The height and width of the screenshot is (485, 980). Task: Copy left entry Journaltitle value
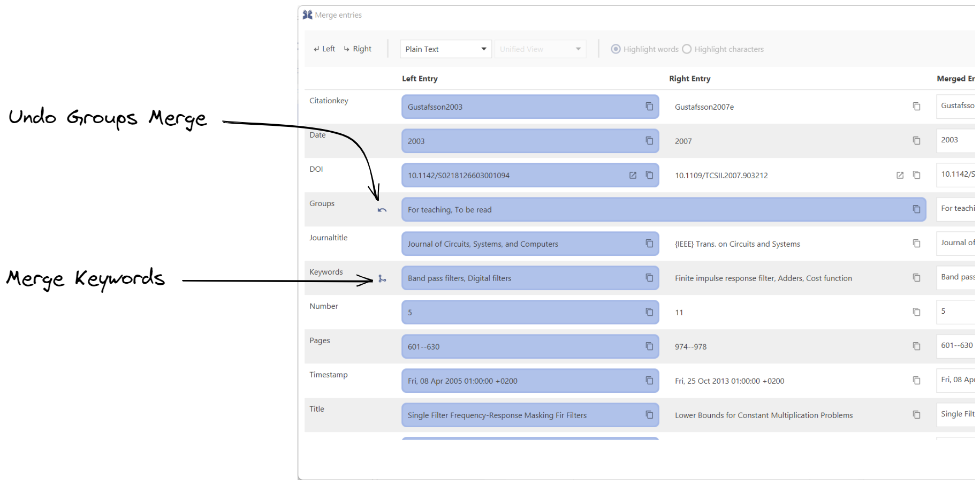click(x=649, y=244)
